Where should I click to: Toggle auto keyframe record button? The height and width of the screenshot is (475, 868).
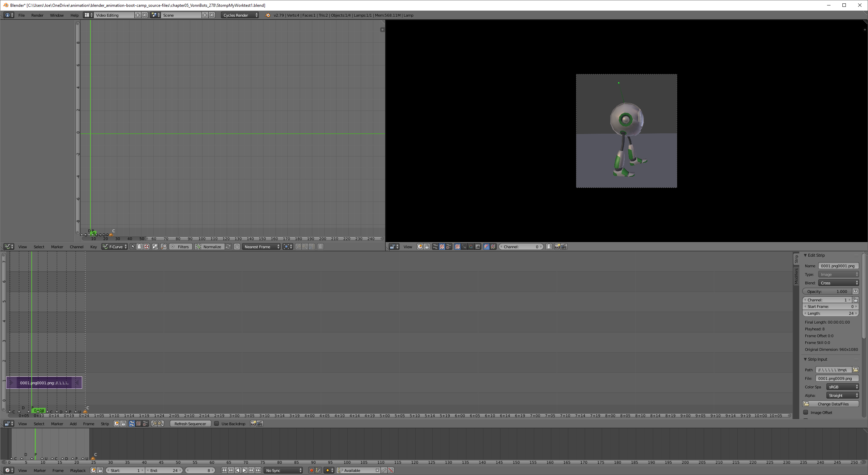click(x=311, y=470)
